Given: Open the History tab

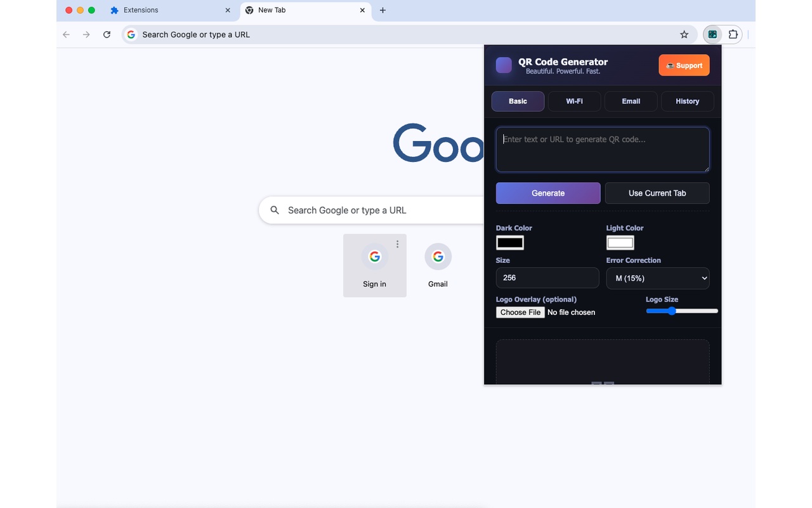Looking at the screenshot, I should point(687,101).
